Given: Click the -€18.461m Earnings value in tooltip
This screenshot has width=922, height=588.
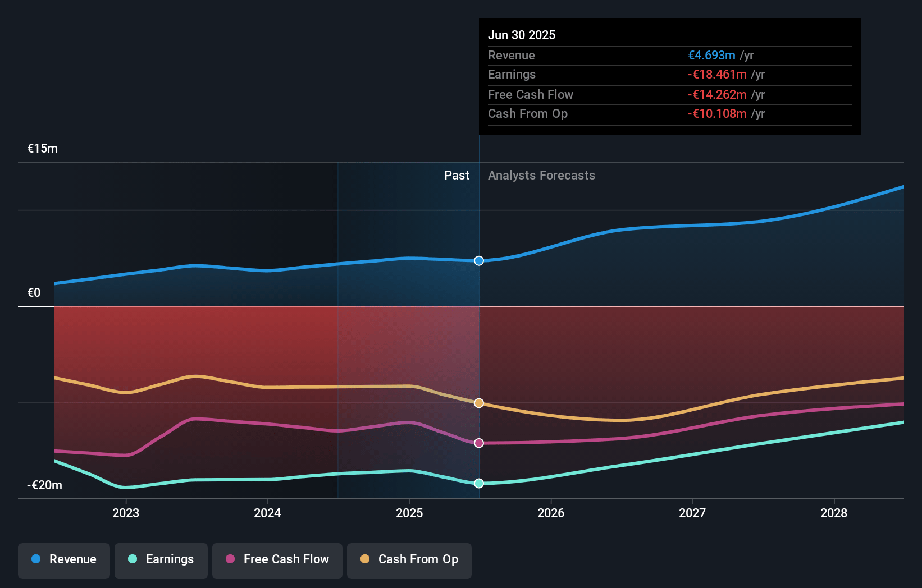Looking at the screenshot, I should coord(717,75).
